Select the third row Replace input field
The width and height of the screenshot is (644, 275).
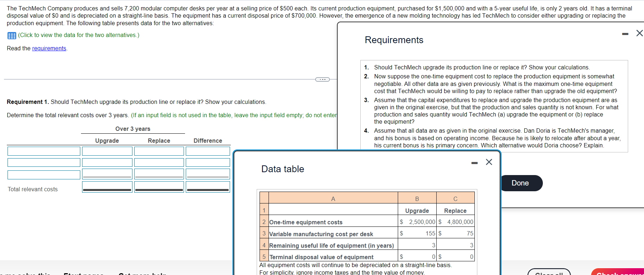tap(159, 174)
